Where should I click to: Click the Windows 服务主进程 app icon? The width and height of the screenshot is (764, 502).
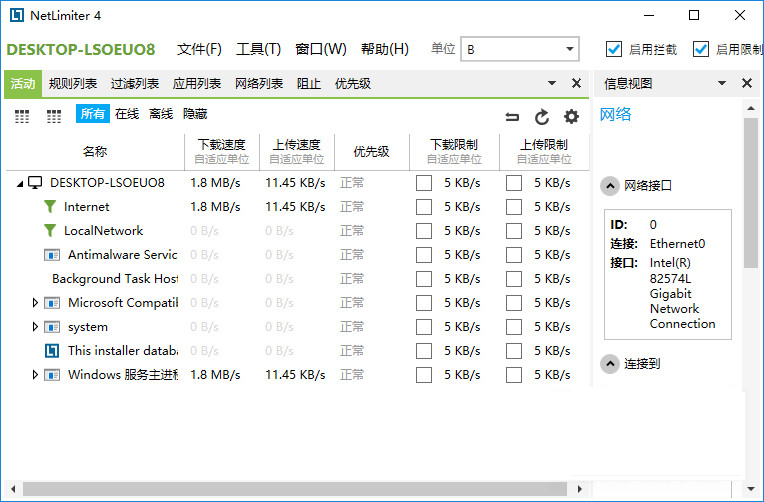tap(52, 375)
